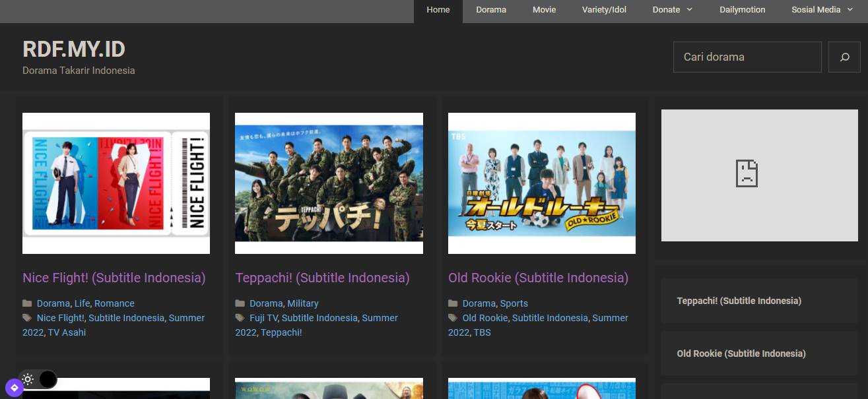868x399 pixels.
Task: Click folder icon under Nice Flight! post
Action: tap(27, 303)
